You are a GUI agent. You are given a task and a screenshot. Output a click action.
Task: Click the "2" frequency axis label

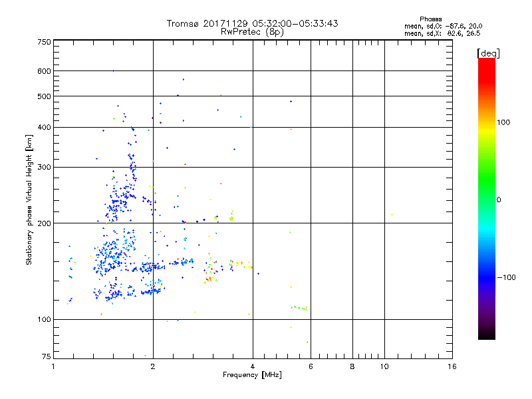[x=153, y=366]
